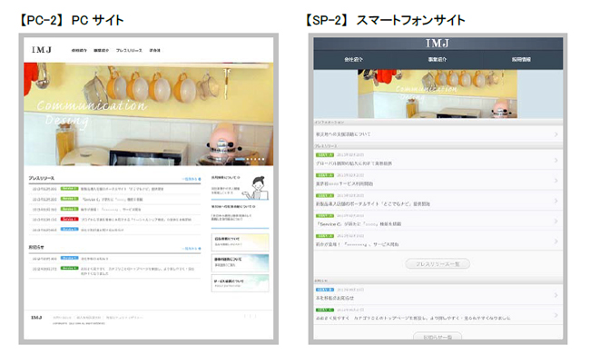
Task: Click the chevron on the 被災地への支援活動について row
Action: pyautogui.click(x=556, y=134)
